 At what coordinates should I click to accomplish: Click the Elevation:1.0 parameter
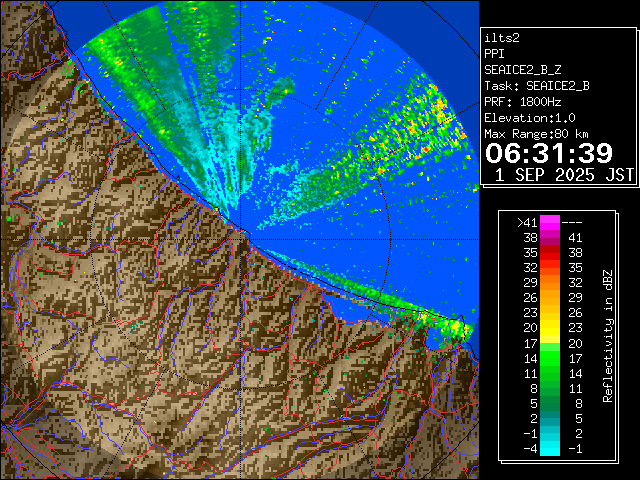(530, 118)
